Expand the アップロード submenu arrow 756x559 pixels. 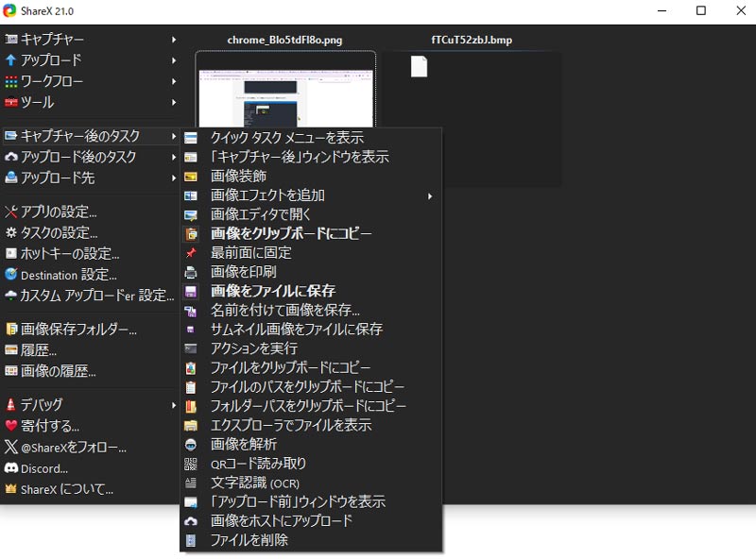174,60
